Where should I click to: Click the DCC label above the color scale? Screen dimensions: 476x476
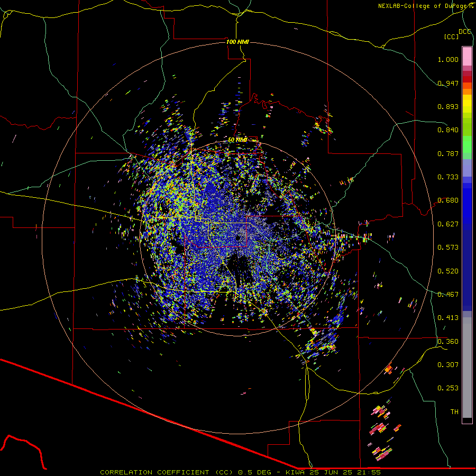[x=465, y=32]
